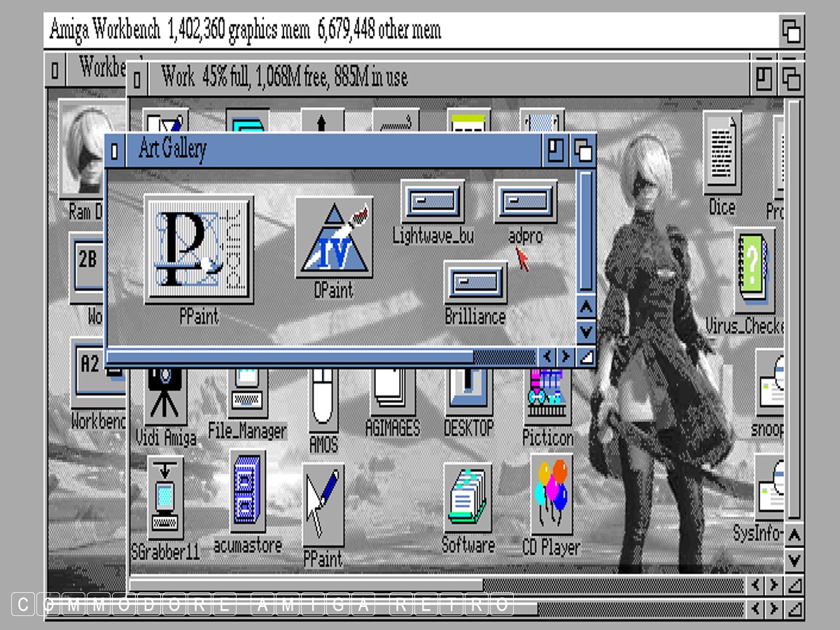Click the Art Gallery title bar

click(336, 150)
